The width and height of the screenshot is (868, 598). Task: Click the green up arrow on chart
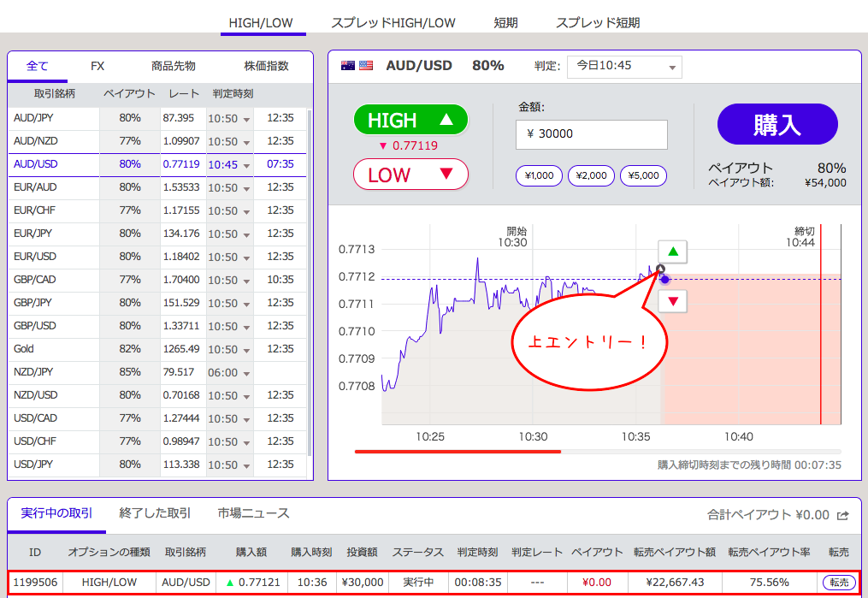click(672, 252)
